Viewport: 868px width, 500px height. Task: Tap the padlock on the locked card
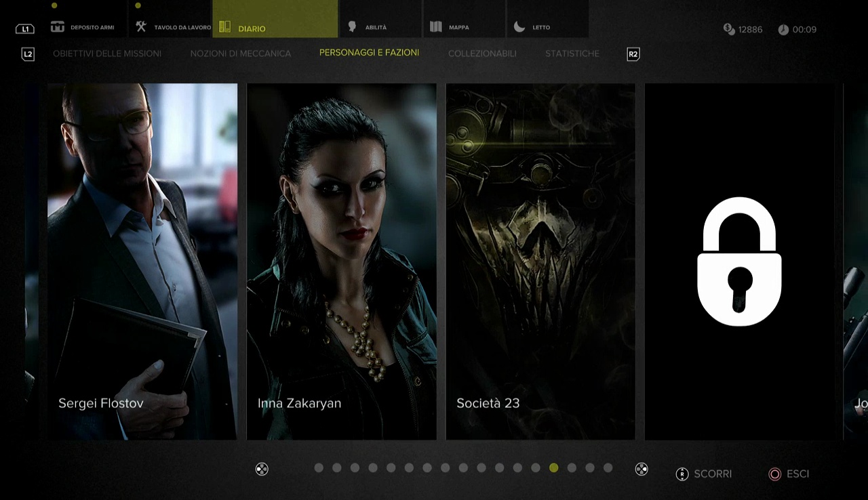coord(739,262)
